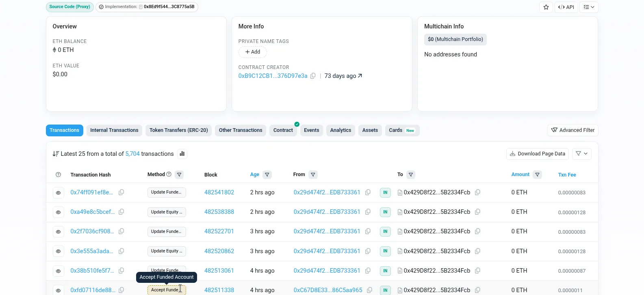The width and height of the screenshot is (644, 295).
Task: Open transaction 0x74ff091ef8e details
Action: [x=92, y=192]
